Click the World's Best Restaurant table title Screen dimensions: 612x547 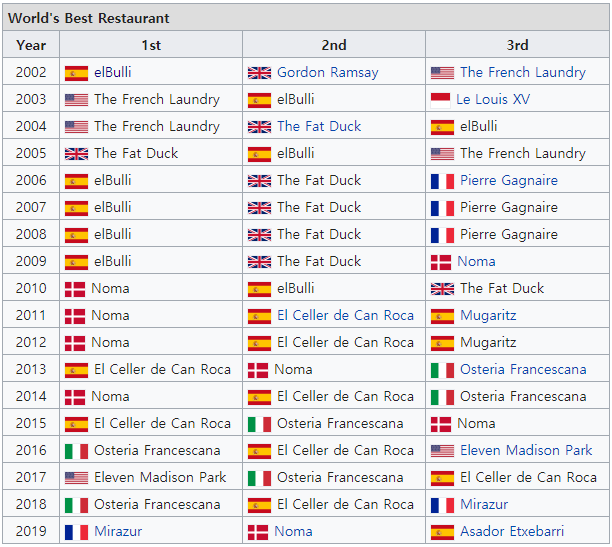89,18
